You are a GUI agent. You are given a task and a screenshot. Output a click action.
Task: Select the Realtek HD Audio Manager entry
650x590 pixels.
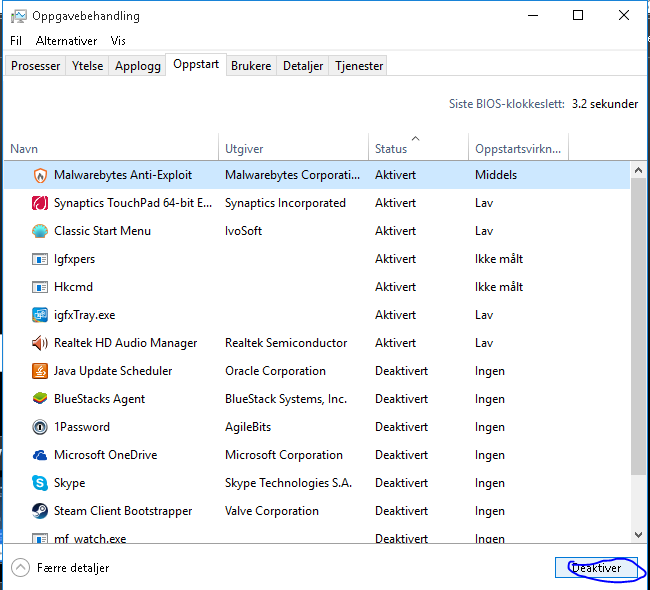coord(126,343)
